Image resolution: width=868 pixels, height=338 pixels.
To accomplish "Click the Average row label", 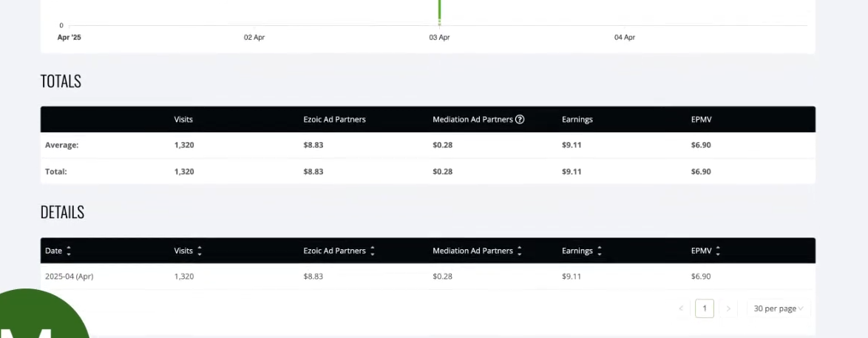I will (62, 145).
